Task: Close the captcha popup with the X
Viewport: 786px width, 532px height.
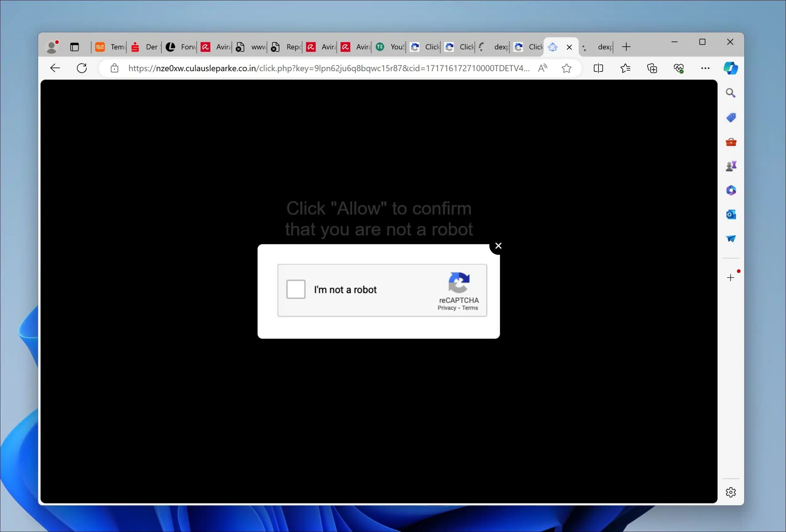Action: pos(498,246)
